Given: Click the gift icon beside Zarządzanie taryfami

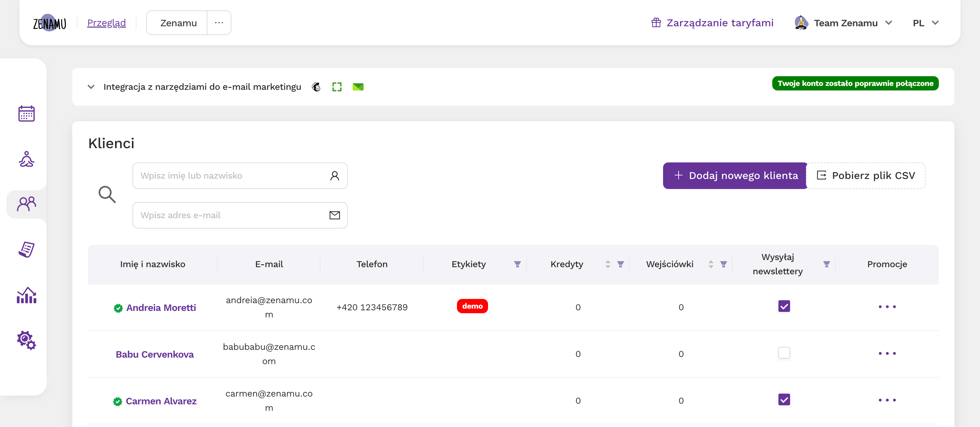Looking at the screenshot, I should coord(656,23).
